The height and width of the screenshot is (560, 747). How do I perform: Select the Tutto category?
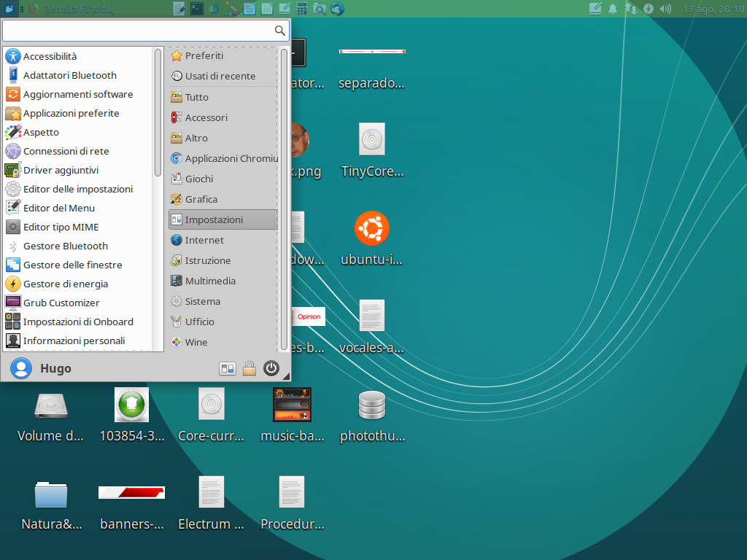coord(223,97)
